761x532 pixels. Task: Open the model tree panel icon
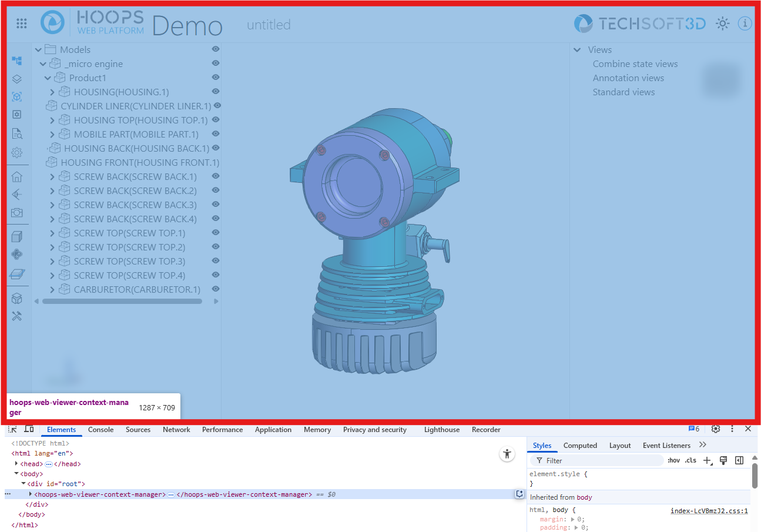coord(17,61)
